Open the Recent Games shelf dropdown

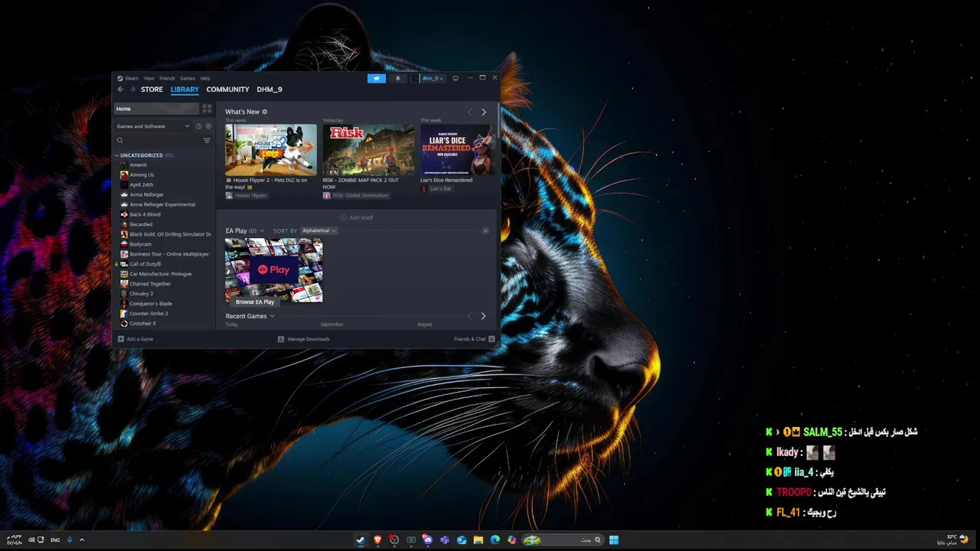[272, 316]
